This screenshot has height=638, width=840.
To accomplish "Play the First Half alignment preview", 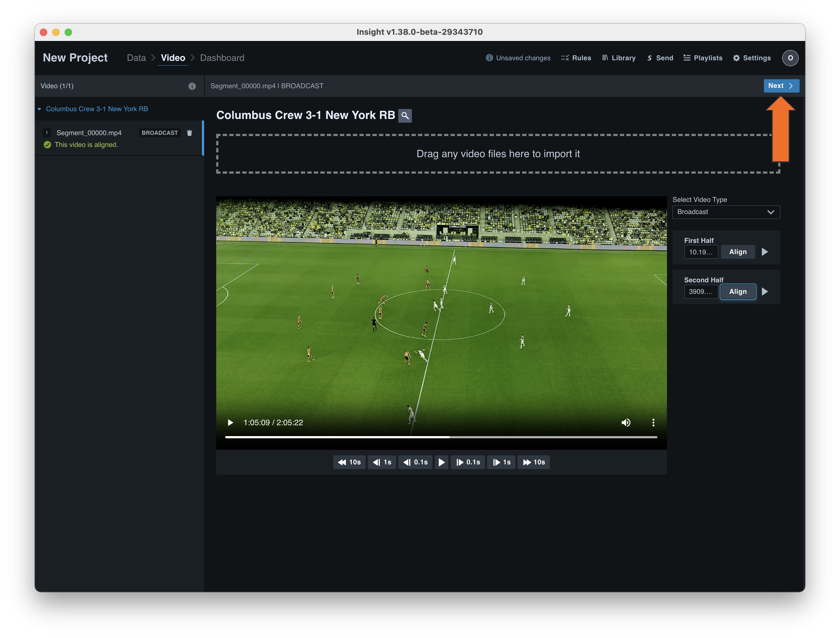I will 765,252.
